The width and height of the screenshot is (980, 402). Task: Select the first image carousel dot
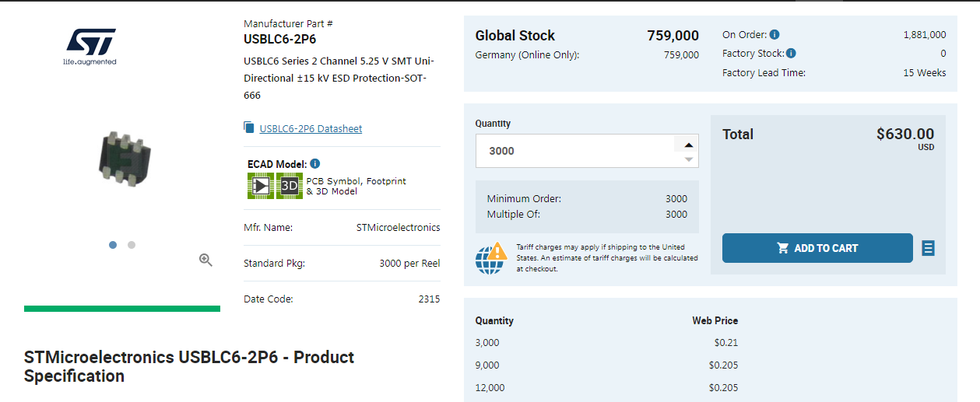[113, 245]
